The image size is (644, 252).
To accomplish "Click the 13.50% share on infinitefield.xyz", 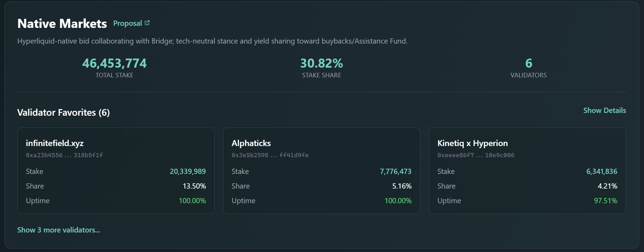I will point(194,186).
